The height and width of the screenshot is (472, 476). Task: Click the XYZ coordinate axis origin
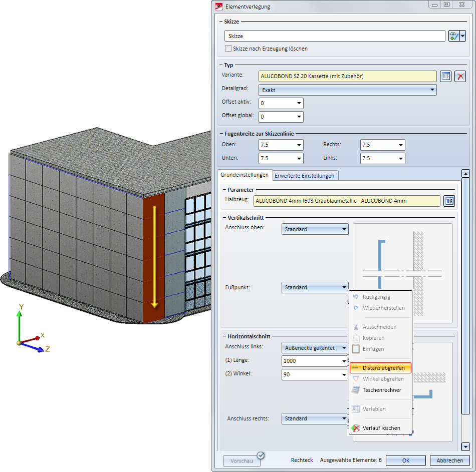(x=19, y=343)
